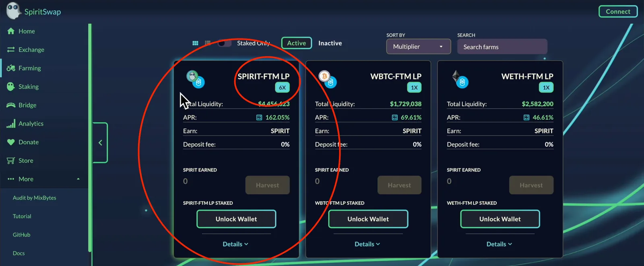Click the More ellipsis icon
Image resolution: width=644 pixels, height=266 pixels.
[11, 179]
